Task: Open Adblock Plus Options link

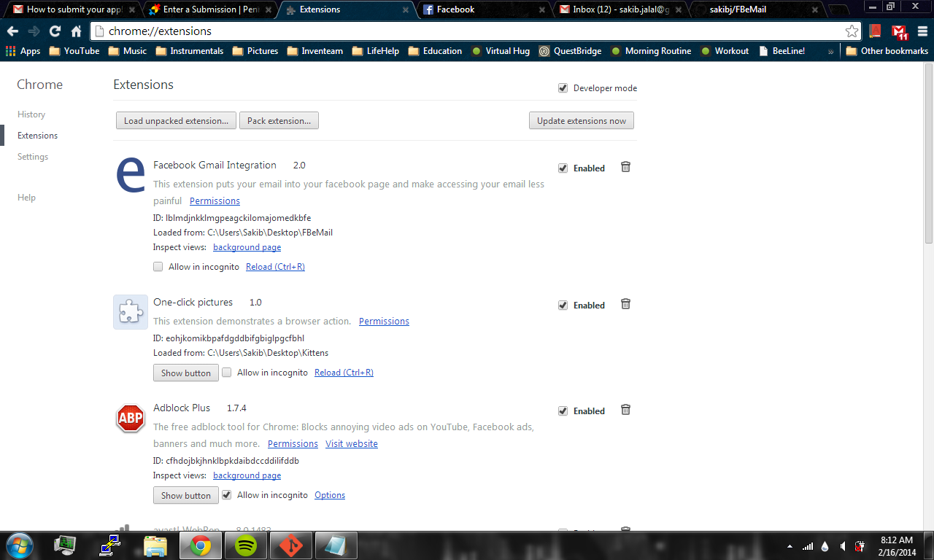Action: coord(330,495)
